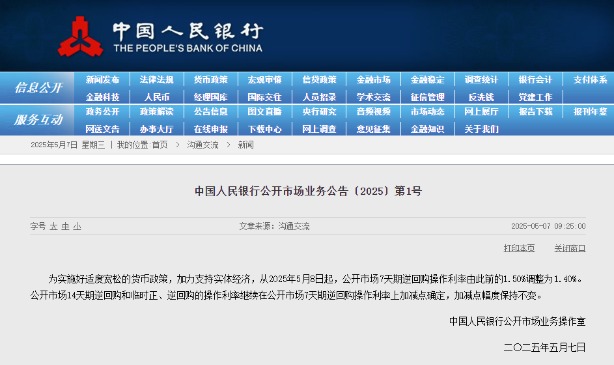Select 金融科技 in the navigation
The height and width of the screenshot is (365, 614).
tap(102, 97)
